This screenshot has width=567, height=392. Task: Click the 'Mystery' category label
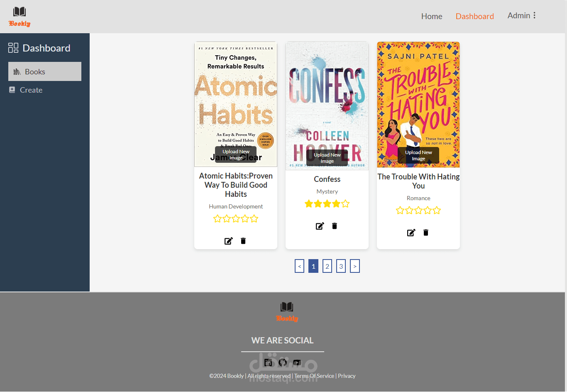click(327, 191)
